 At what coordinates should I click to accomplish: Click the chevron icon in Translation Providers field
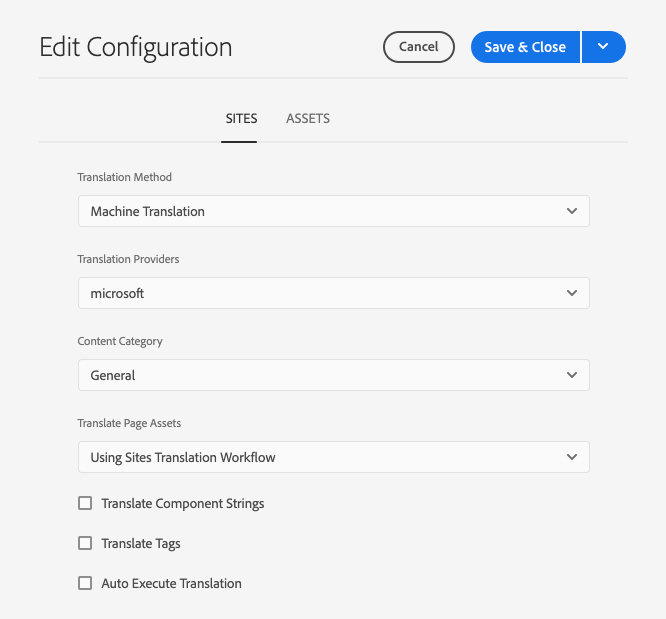(572, 293)
